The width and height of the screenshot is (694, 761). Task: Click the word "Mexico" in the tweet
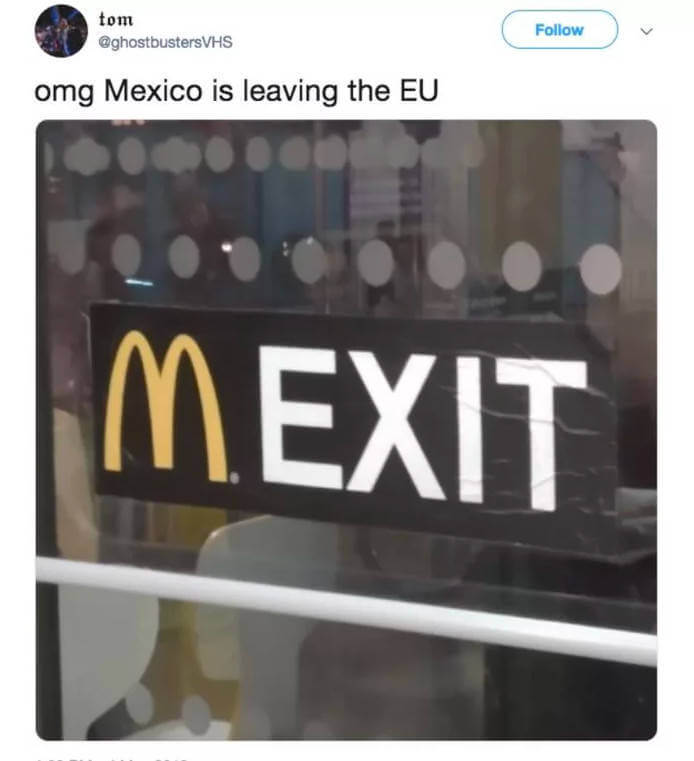click(x=153, y=91)
